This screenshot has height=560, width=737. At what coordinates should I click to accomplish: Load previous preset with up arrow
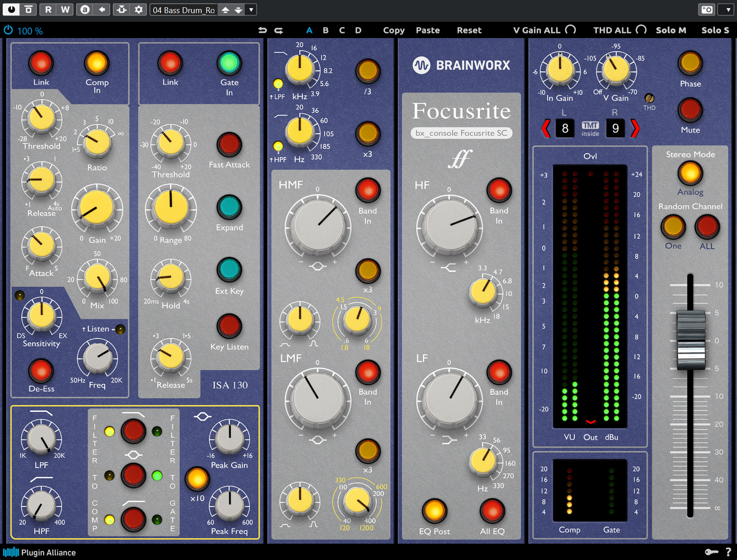pos(225,10)
